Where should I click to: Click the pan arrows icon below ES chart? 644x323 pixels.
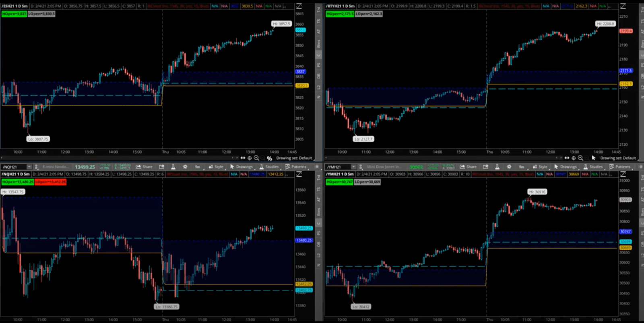[243, 158]
